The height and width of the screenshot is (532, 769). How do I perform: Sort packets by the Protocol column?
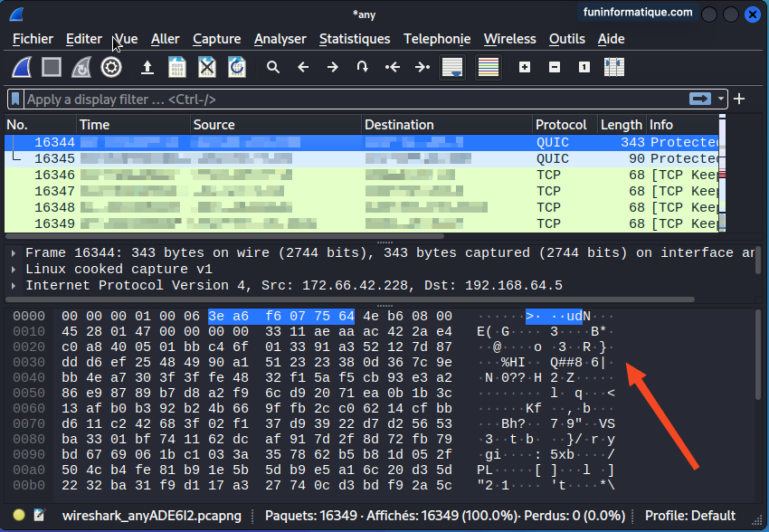click(565, 125)
